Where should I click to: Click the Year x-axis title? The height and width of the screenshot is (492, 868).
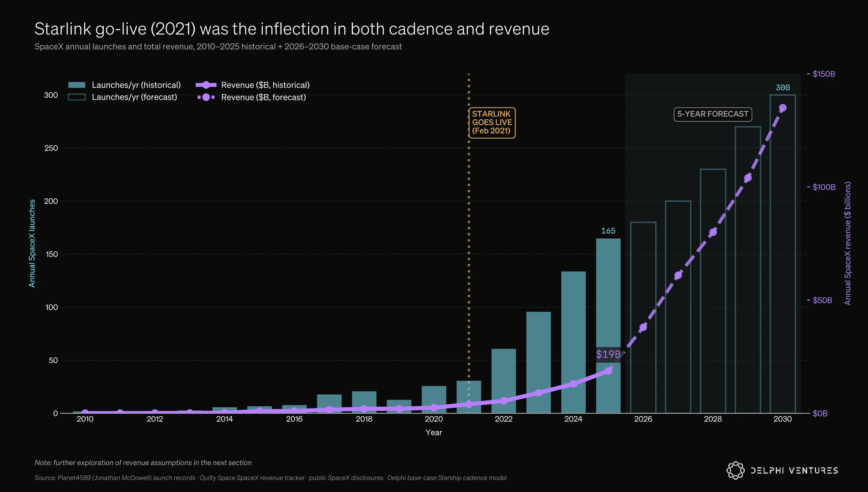(x=434, y=433)
